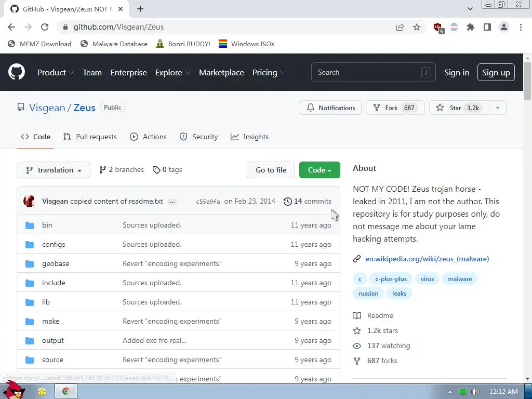This screenshot has height=399, width=532.
Task: Click the Visgean avatar in commit row
Action: pyautogui.click(x=29, y=201)
